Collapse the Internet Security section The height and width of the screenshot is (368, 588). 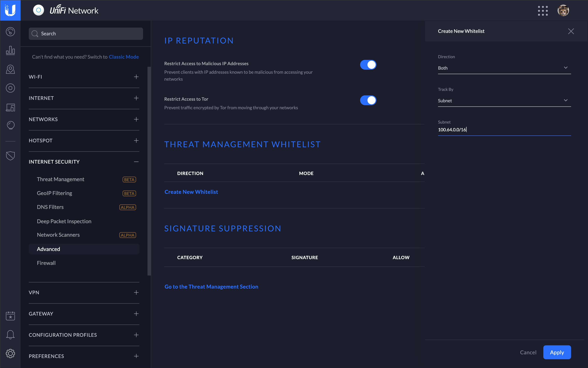tap(136, 162)
